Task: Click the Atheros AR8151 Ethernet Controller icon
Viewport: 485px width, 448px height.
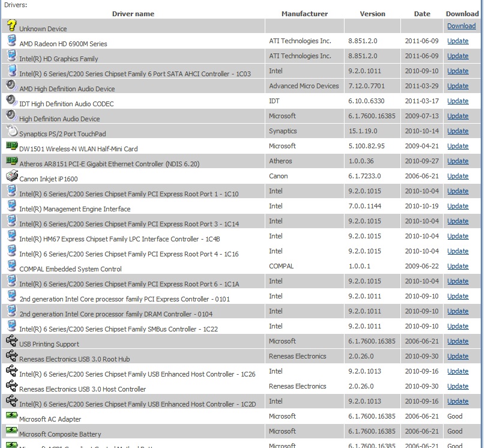Action: [12, 160]
